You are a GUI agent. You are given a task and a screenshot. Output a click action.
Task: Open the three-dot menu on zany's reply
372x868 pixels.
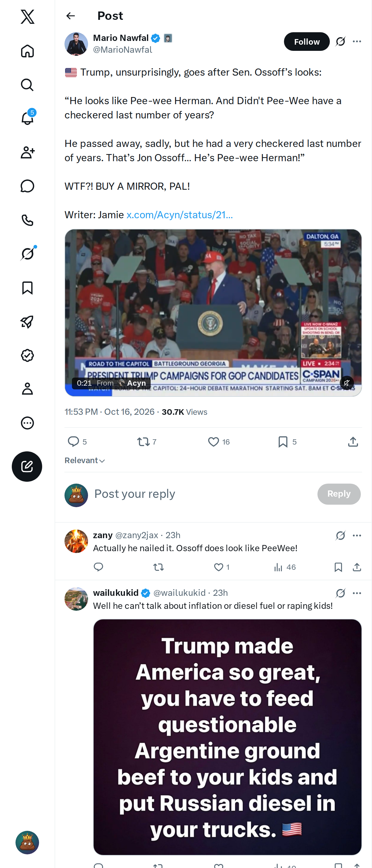click(x=357, y=535)
